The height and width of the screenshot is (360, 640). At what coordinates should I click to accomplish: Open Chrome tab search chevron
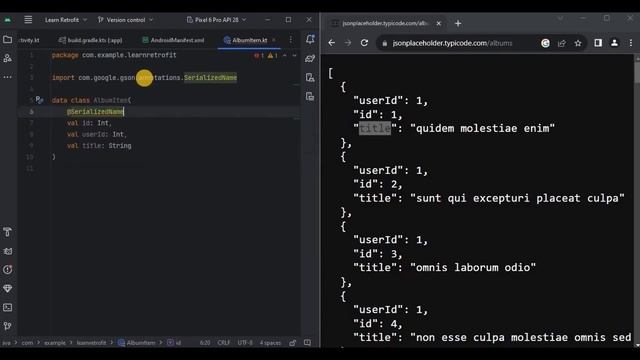(x=560, y=18)
